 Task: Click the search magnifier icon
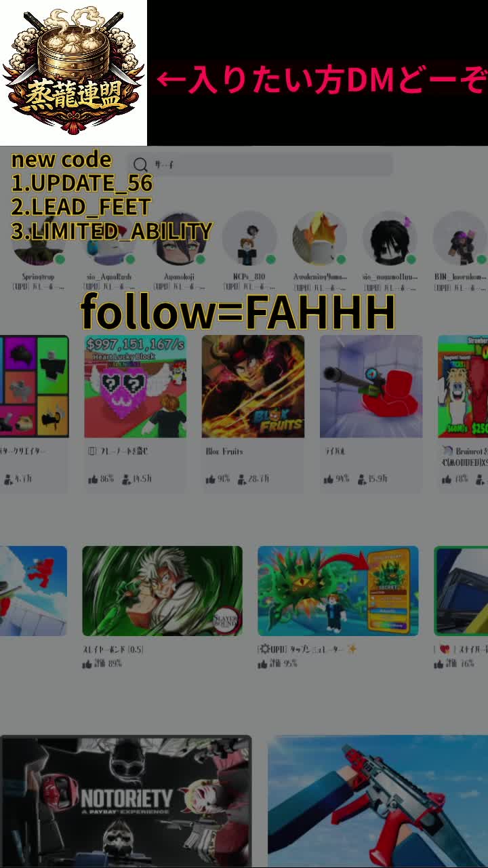click(141, 165)
